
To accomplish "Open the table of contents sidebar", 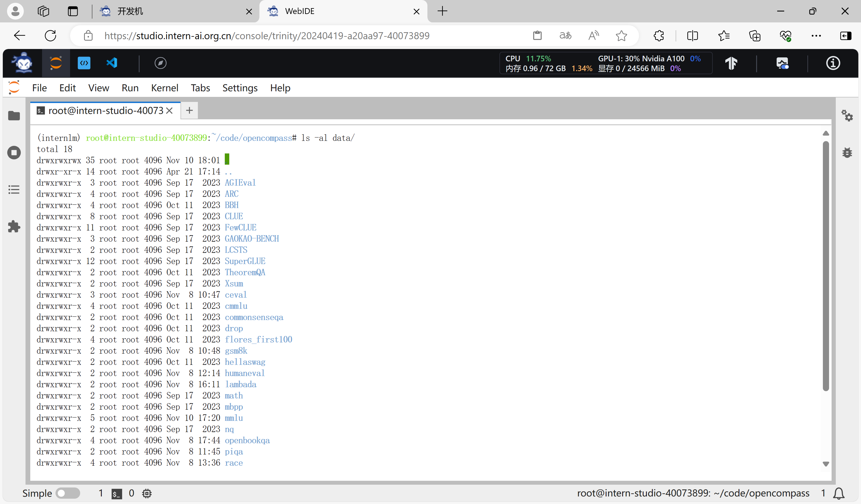I will [14, 190].
